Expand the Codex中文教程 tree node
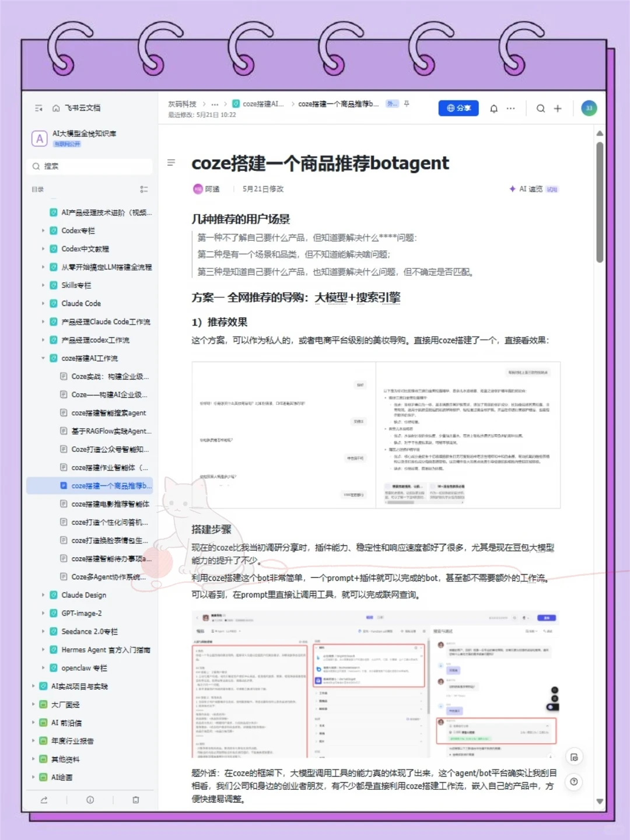This screenshot has height=840, width=630. 43,249
